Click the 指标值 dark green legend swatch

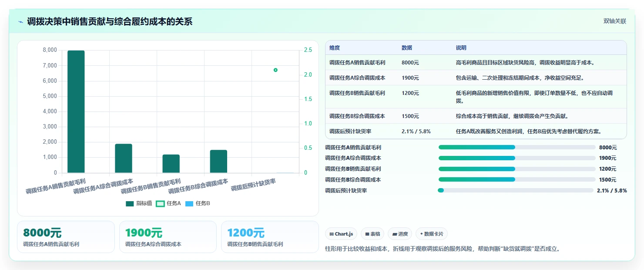tap(130, 203)
